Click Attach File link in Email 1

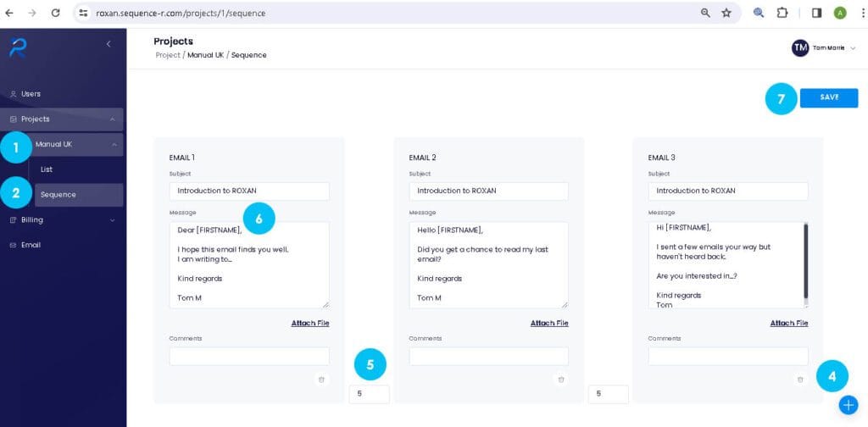tap(310, 323)
